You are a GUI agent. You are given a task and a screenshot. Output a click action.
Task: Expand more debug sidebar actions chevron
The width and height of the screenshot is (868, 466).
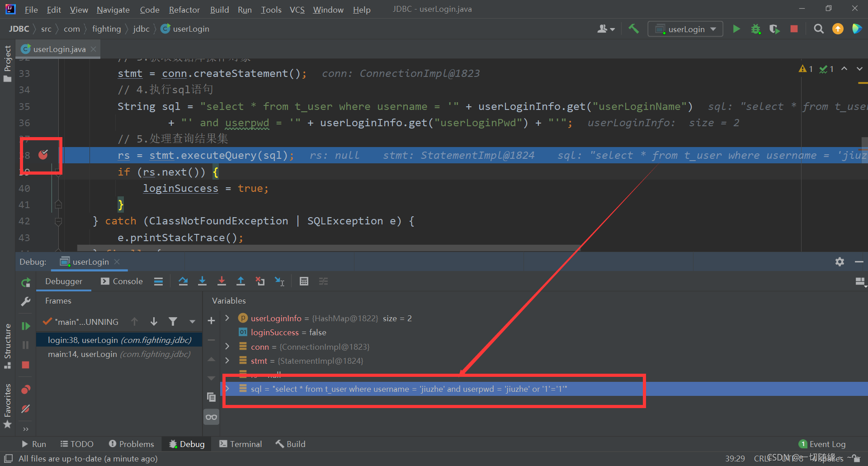(26, 429)
